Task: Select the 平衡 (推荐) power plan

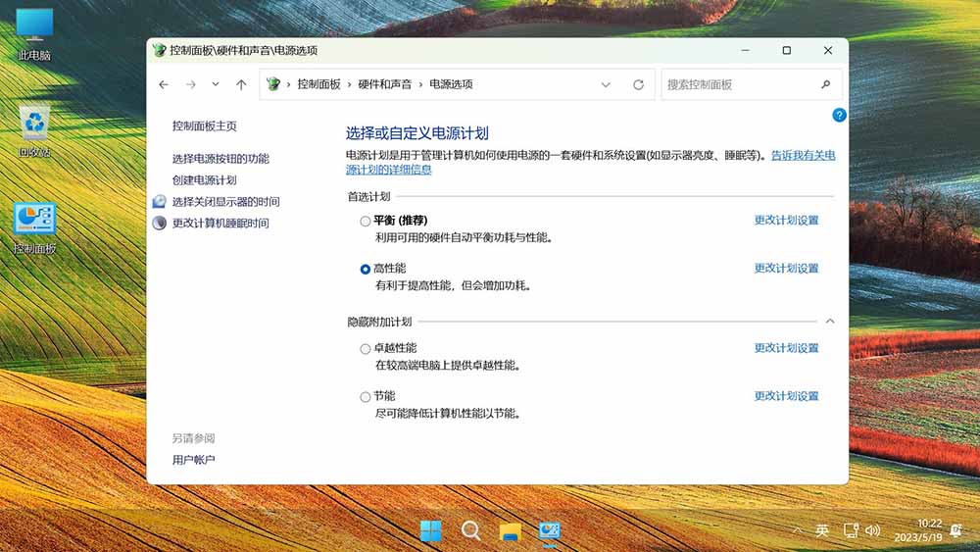Action: [365, 222]
